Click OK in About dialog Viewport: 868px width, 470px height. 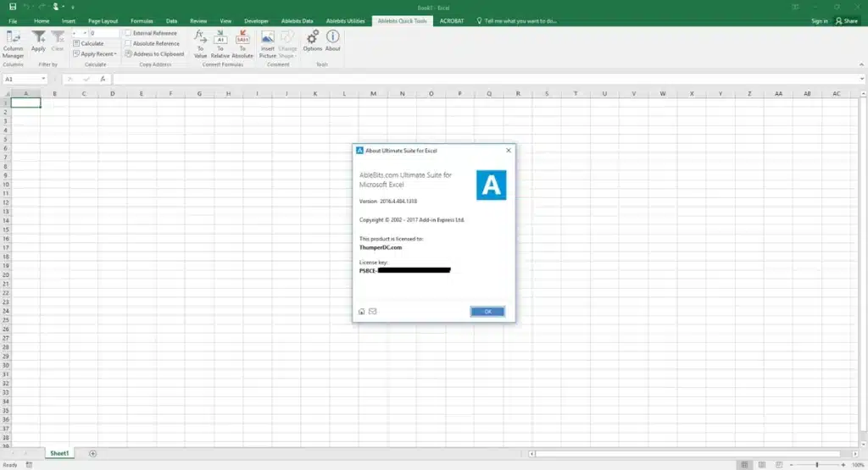coord(487,312)
